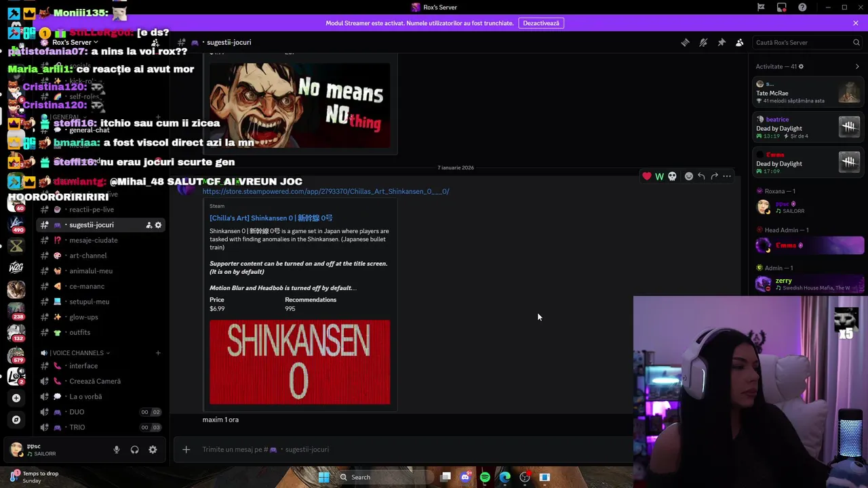Open the add reaction emoji picker

coord(689,176)
